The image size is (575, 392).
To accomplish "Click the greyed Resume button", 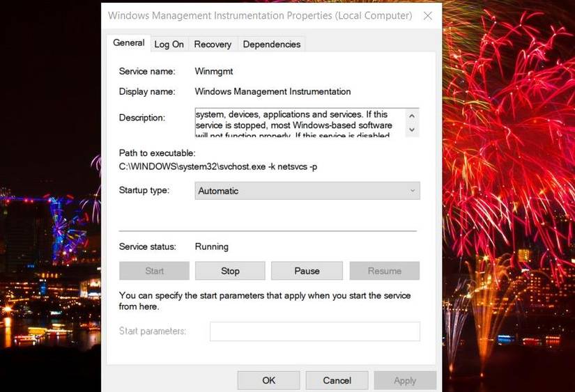I will [384, 271].
